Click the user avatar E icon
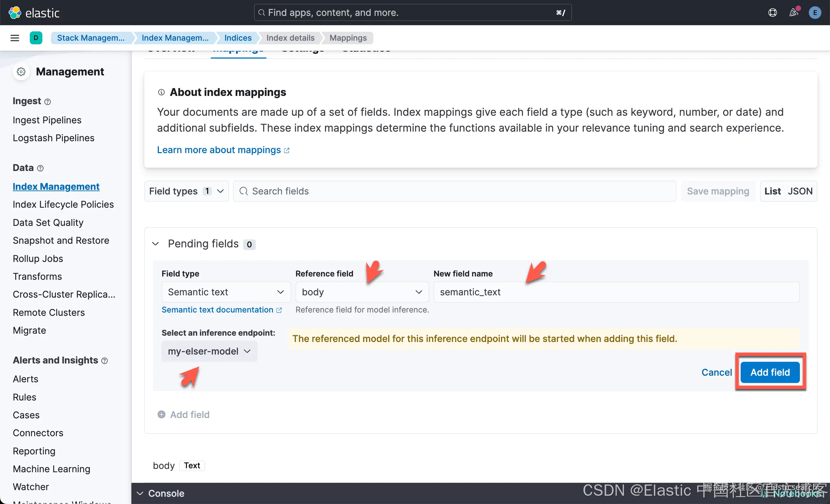The width and height of the screenshot is (830, 504). coord(814,13)
